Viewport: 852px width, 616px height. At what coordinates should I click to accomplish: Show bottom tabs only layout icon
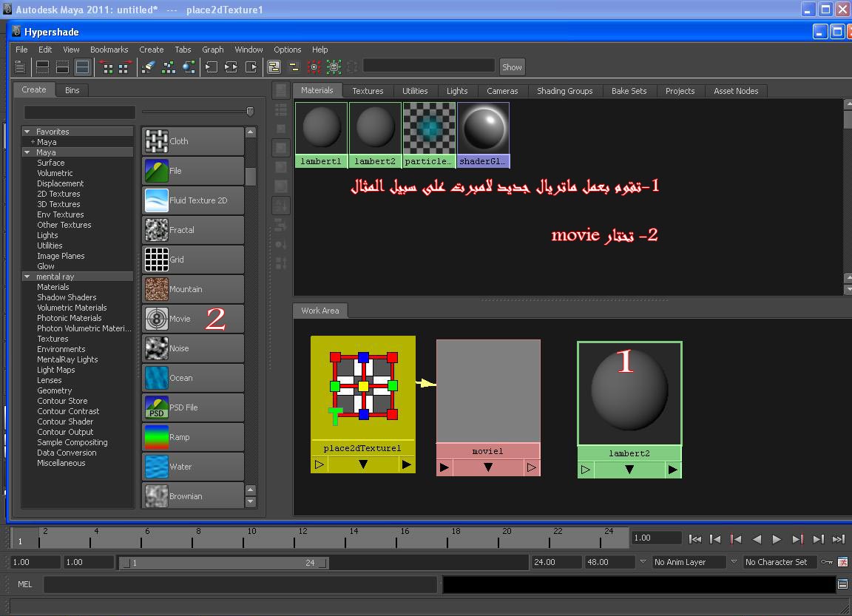pyautogui.click(x=62, y=67)
